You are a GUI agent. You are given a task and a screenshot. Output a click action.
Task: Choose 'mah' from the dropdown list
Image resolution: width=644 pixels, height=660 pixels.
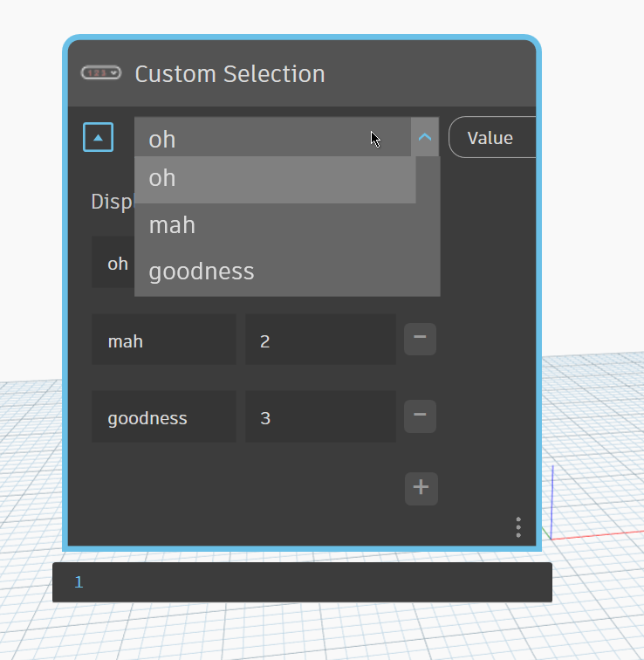(x=287, y=225)
